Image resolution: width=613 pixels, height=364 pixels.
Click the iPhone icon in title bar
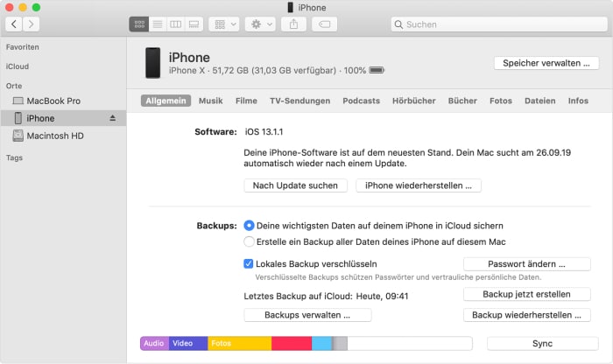pos(291,7)
